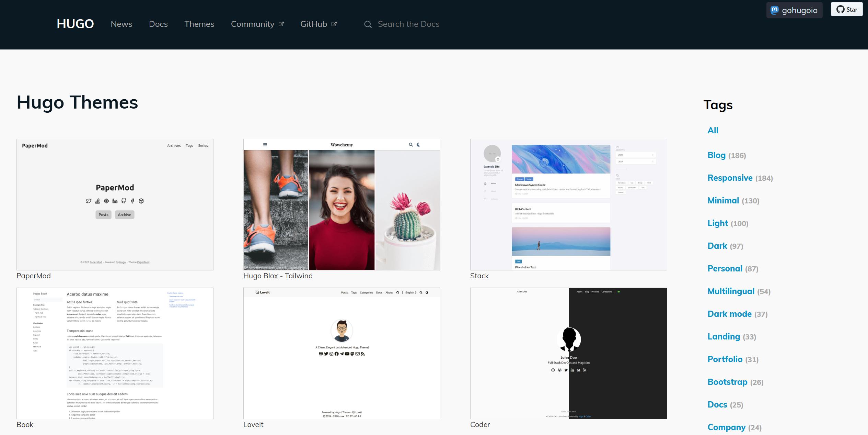Click the Mastodon logo icon
This screenshot has height=435, width=868.
click(x=775, y=10)
